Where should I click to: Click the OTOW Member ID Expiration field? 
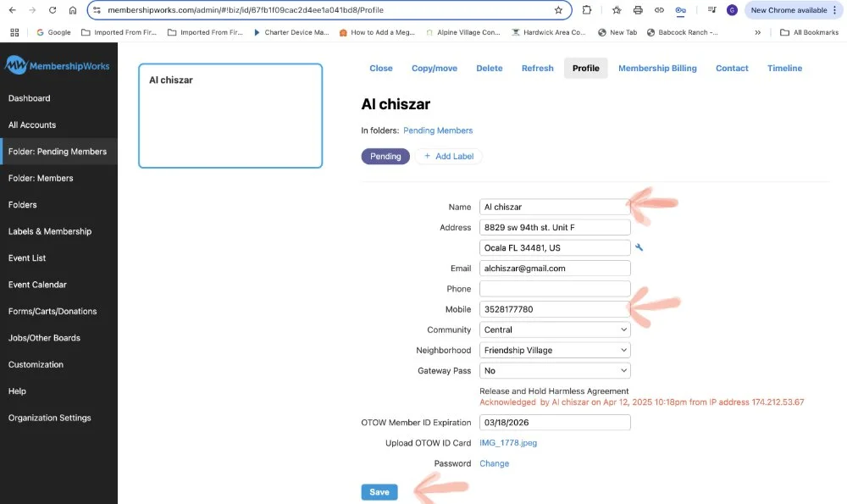(555, 423)
